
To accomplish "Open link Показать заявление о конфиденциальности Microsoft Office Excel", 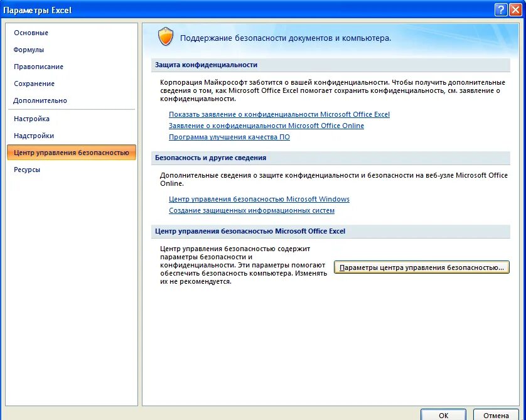I will click(x=279, y=114).
